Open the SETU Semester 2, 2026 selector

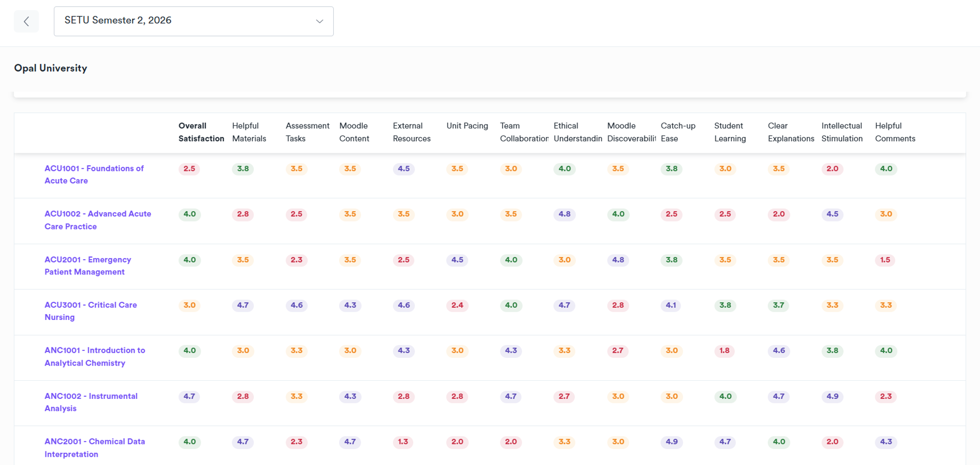194,21
